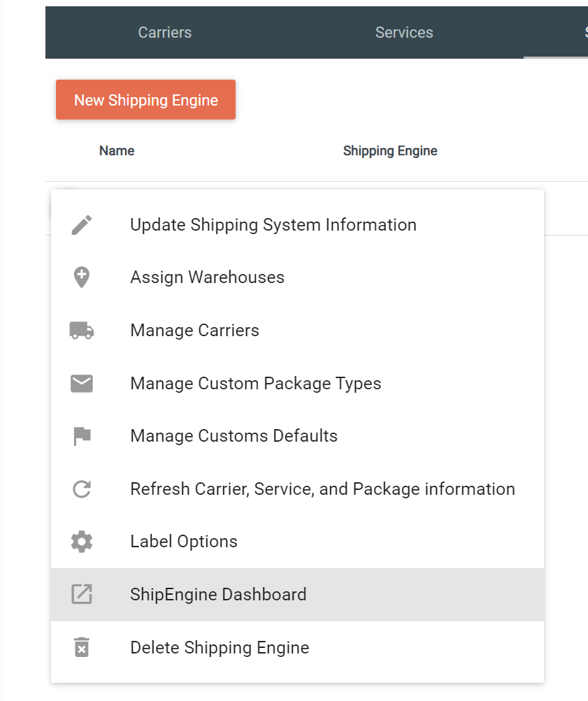Click the Name column header

(116, 150)
